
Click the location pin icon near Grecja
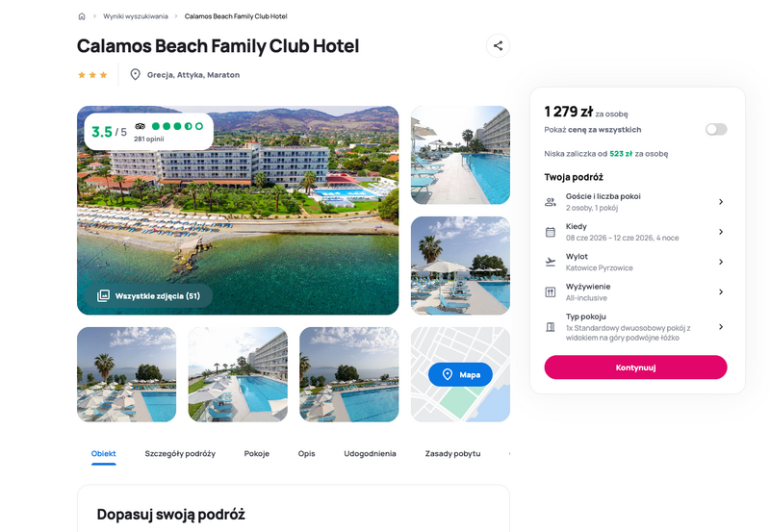135,74
